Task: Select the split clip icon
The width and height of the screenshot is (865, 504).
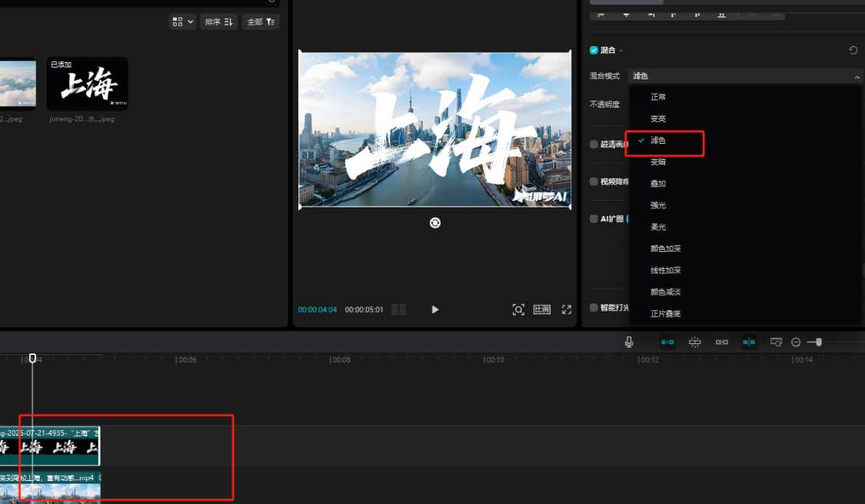Action: [x=748, y=342]
